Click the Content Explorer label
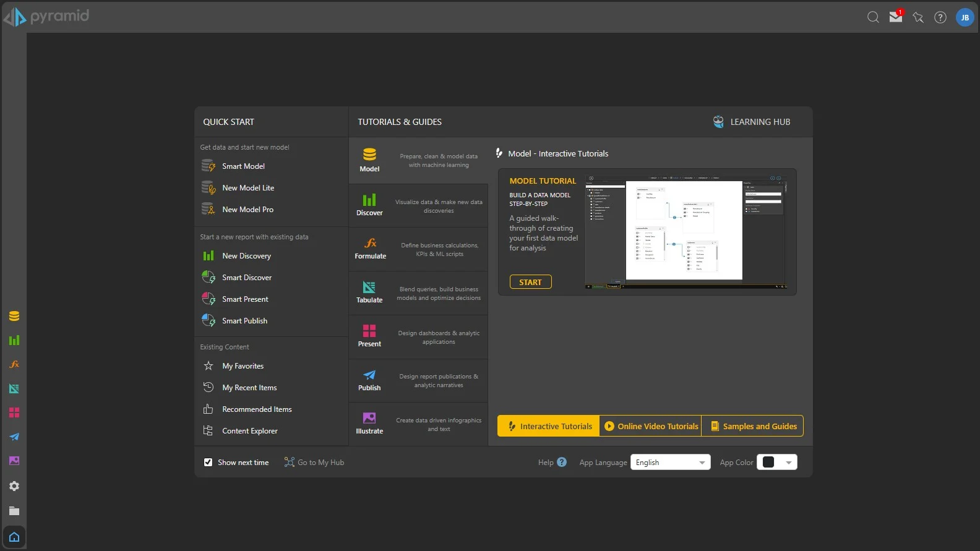This screenshot has width=980, height=551. [x=250, y=430]
